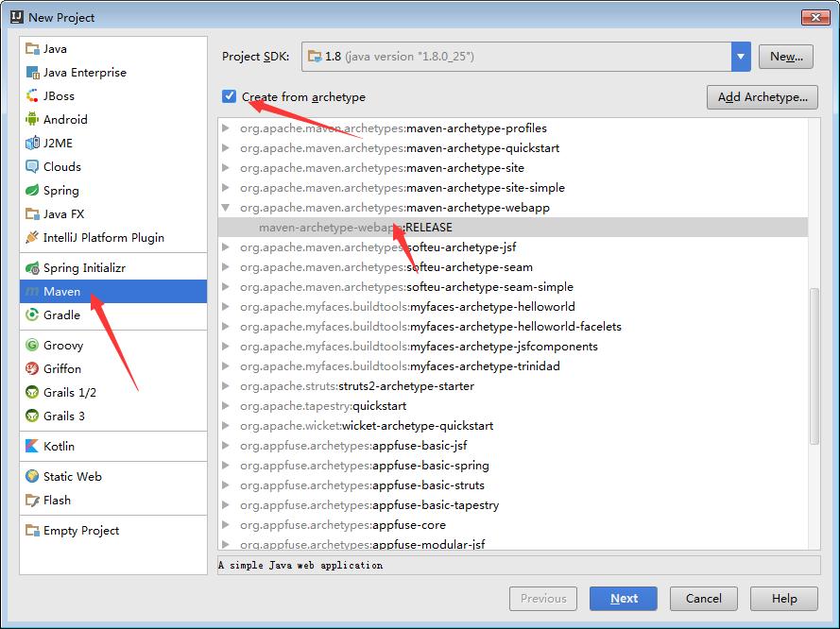Select Maven in project type list
The width and height of the screenshot is (840, 629).
pos(113,291)
